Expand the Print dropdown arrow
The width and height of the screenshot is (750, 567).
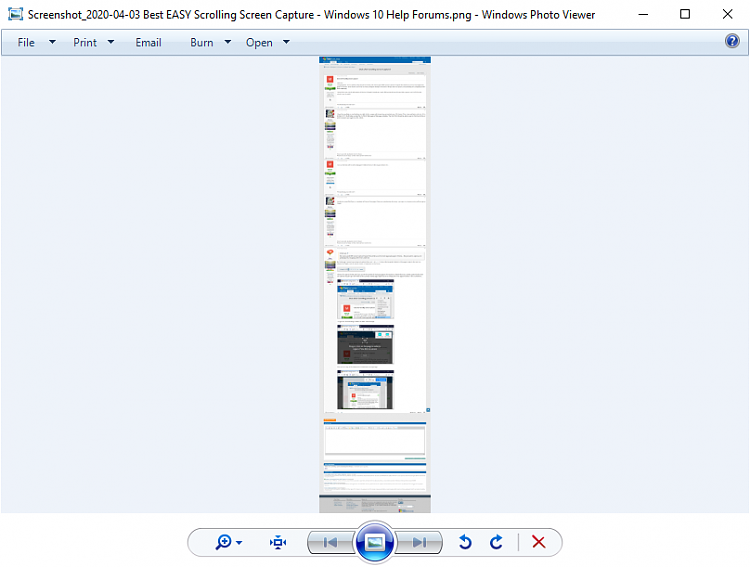[110, 42]
